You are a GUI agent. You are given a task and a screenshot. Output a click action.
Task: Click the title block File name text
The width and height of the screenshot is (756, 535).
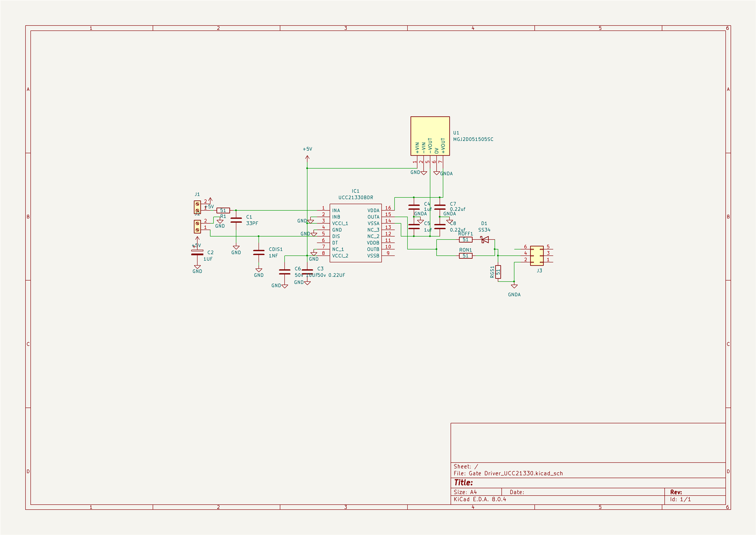tap(508, 473)
